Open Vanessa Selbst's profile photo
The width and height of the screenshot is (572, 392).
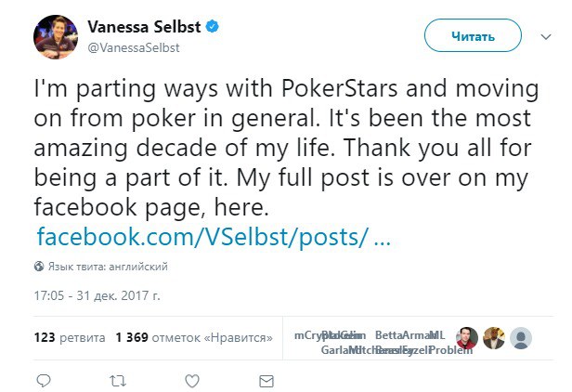point(56,36)
